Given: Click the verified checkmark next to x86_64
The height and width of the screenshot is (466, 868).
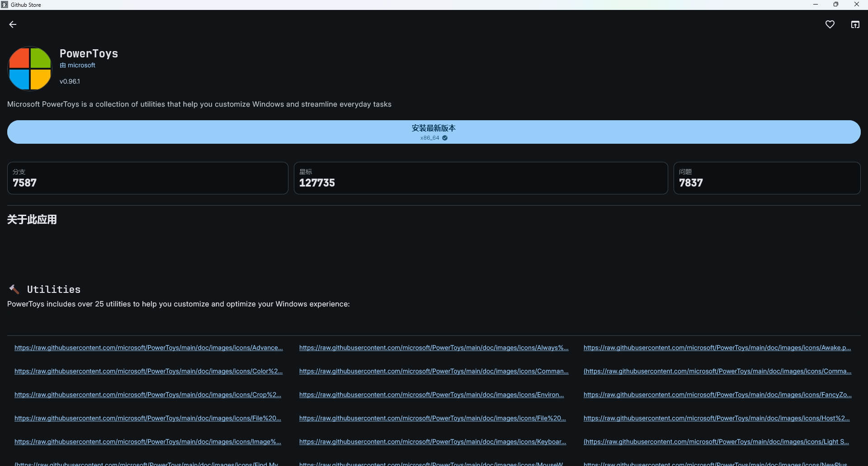Looking at the screenshot, I should pos(445,138).
